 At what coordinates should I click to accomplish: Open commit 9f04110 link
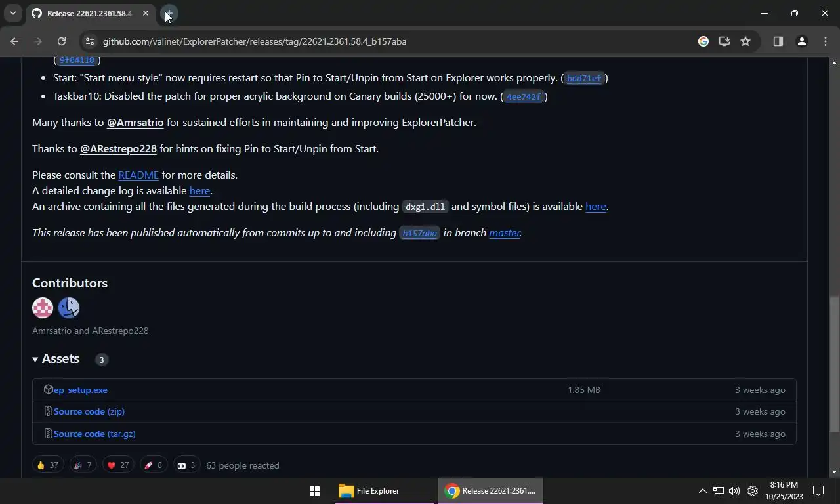pyautogui.click(x=77, y=60)
